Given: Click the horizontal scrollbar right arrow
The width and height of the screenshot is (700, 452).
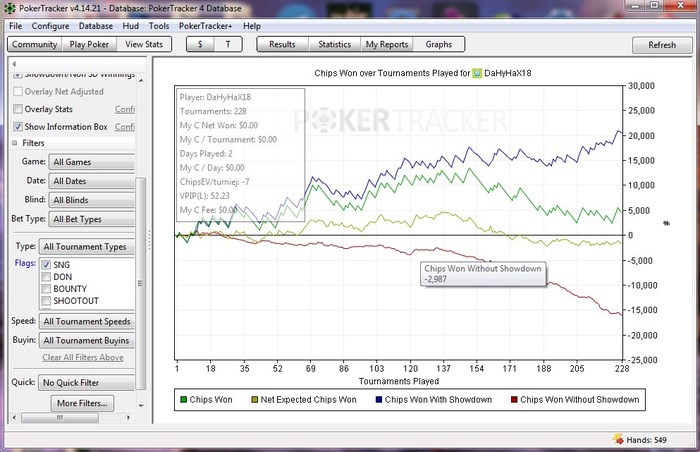Looking at the screenshot, I should [x=129, y=418].
